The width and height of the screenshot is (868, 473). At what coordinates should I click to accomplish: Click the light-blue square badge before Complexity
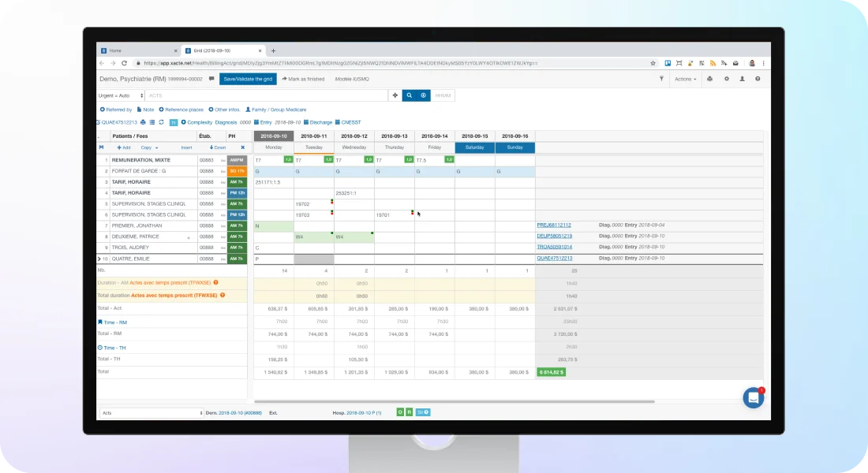pos(174,122)
